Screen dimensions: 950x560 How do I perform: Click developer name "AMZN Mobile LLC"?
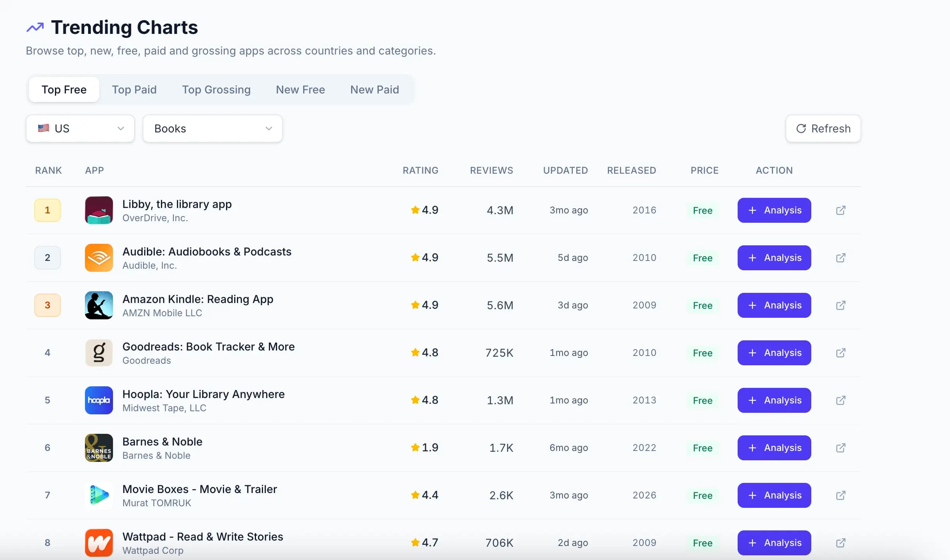[162, 313]
